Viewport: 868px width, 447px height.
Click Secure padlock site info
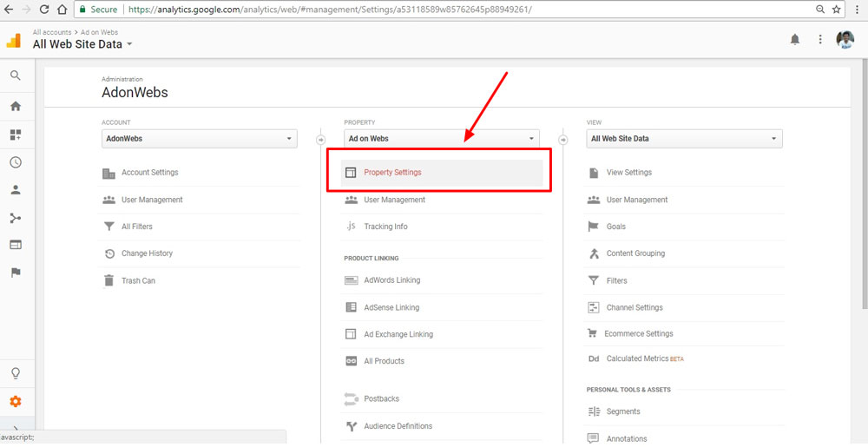point(99,10)
